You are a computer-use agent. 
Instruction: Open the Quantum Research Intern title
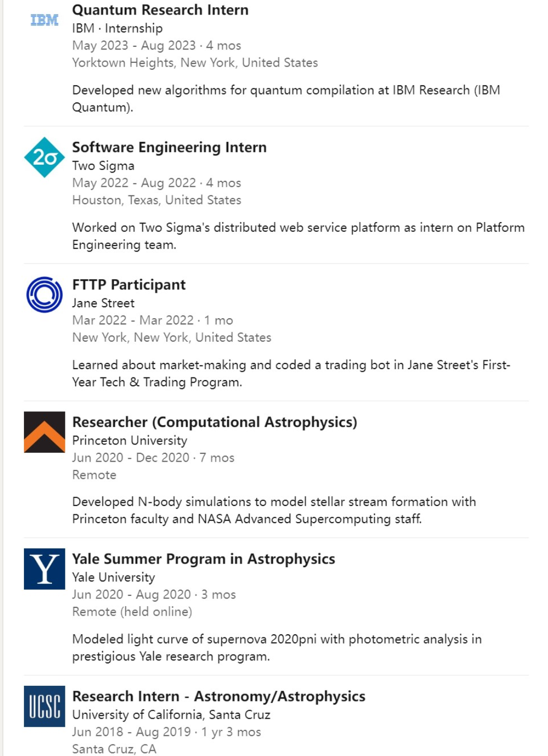coord(160,10)
